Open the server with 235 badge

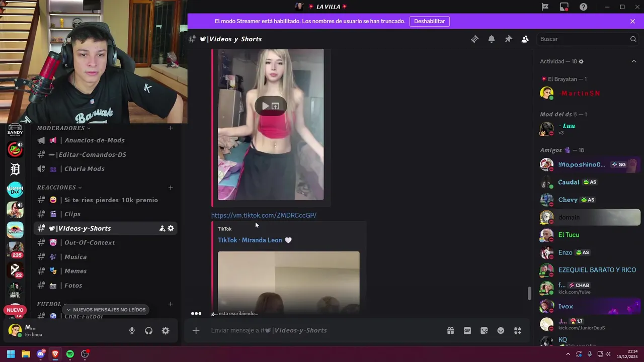click(x=15, y=250)
